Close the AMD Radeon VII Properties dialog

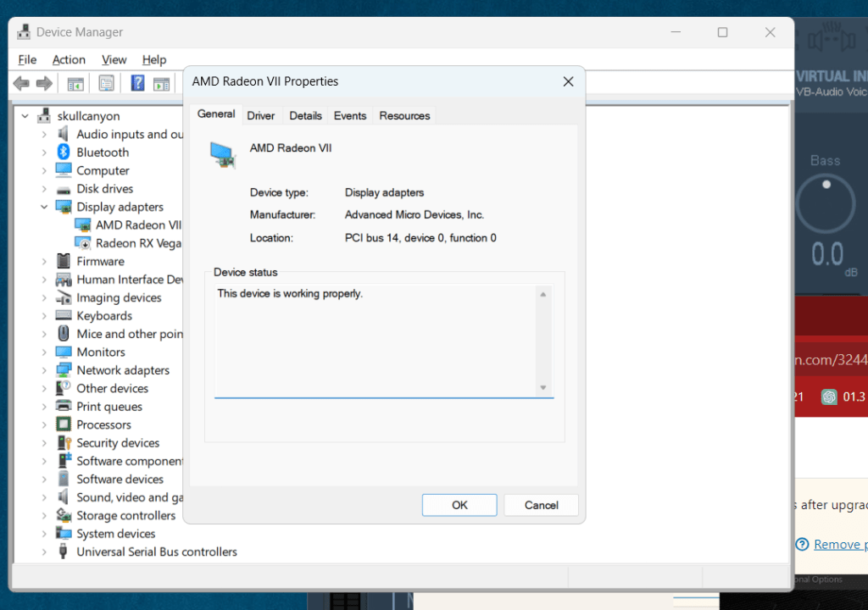coord(568,81)
